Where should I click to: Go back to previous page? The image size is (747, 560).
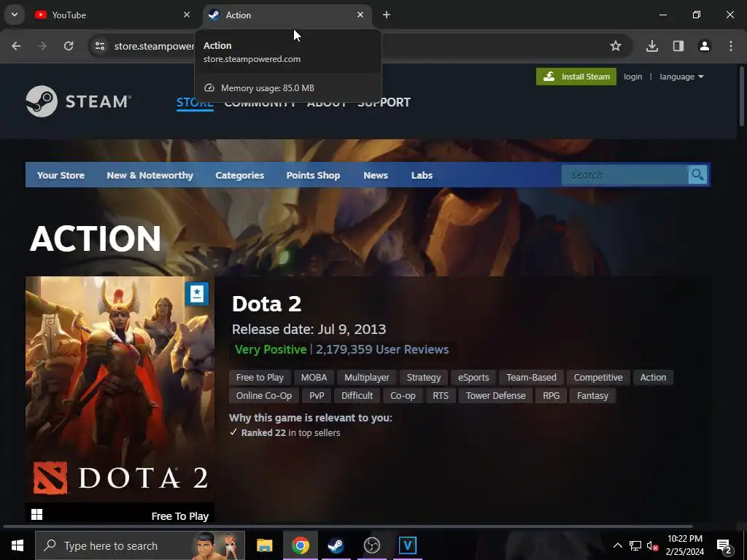16,46
